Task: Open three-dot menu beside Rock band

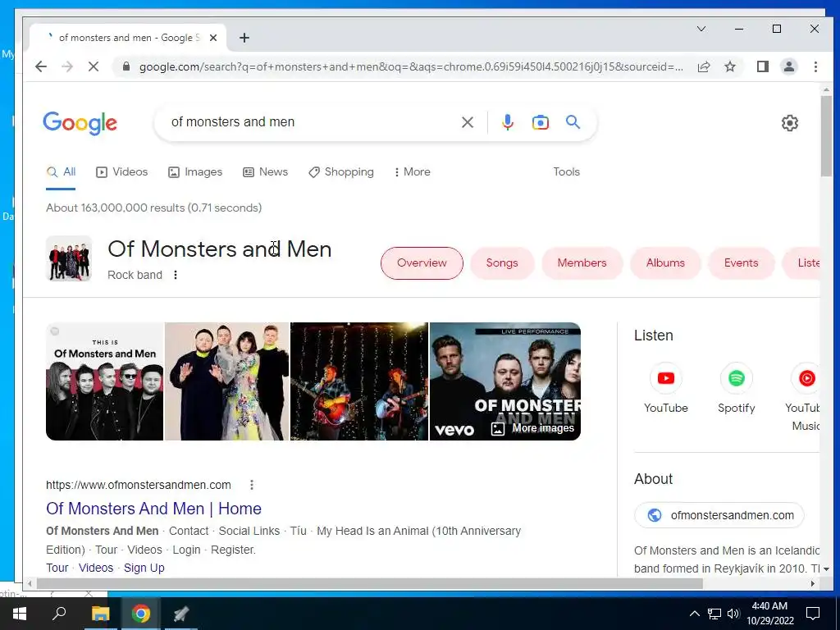Action: (176, 275)
